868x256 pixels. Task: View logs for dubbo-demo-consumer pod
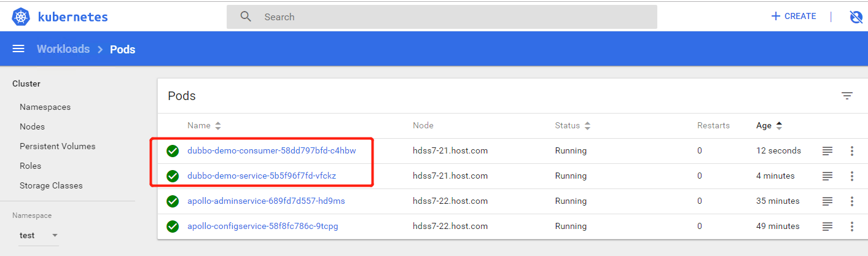[827, 151]
